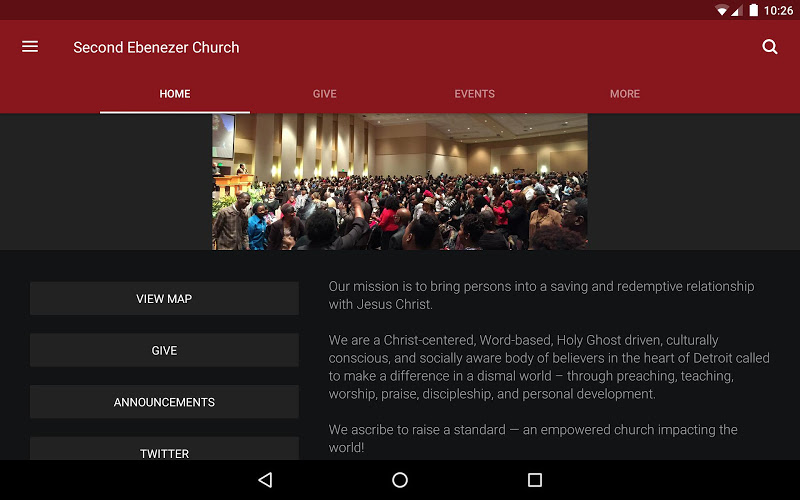Tap the Android home circle button
Image resolution: width=800 pixels, height=500 pixels.
click(400, 480)
